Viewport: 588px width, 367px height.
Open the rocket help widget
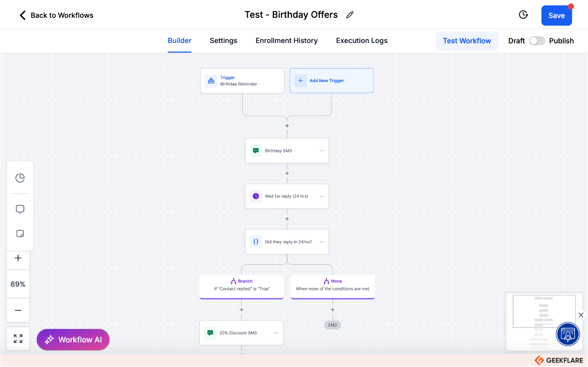tap(567, 334)
